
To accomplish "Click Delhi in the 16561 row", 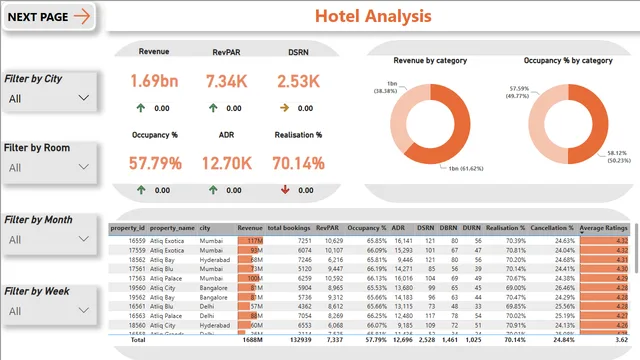I will click(x=207, y=307).
